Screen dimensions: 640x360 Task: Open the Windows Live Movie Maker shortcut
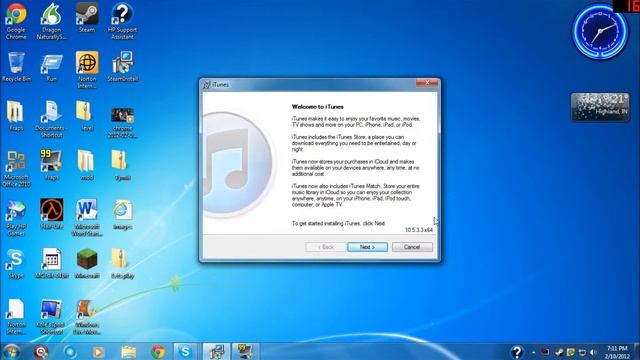[x=86, y=317]
